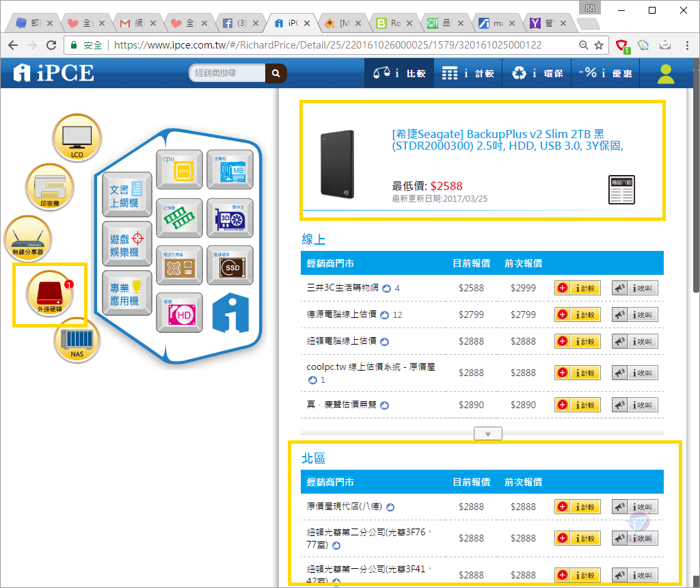Click the 最低價 $2588 price text
Screen dimensions: 700x588
427,186
